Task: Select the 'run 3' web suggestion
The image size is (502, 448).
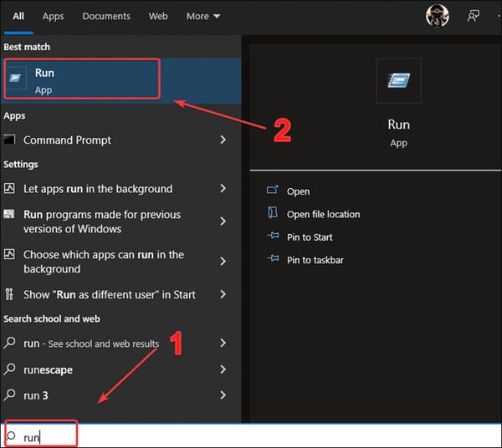Action: click(35, 395)
